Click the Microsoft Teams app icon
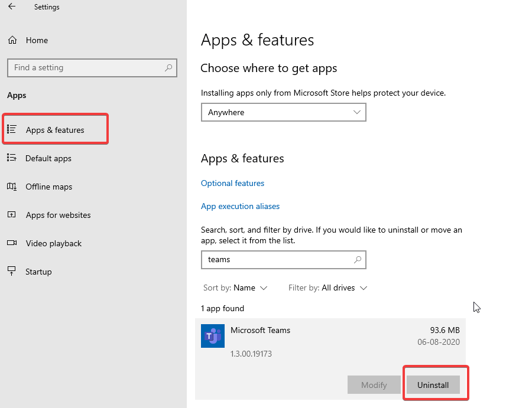Image resolution: width=532 pixels, height=408 pixels. pos(213,335)
